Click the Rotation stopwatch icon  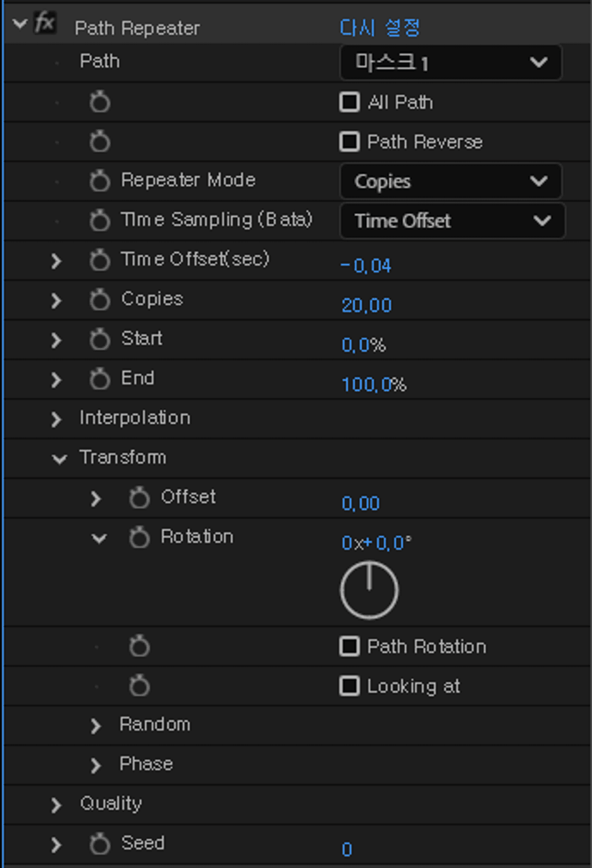pyautogui.click(x=139, y=537)
